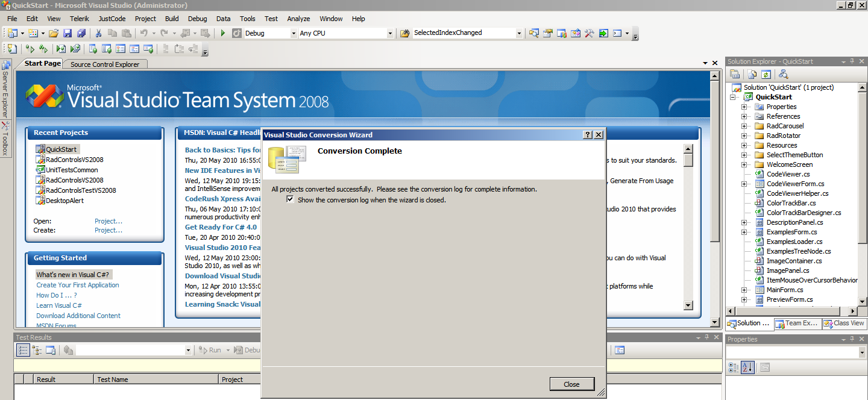Click View Class Diagram icon in Solution Explorer
The image size is (868, 400).
pyautogui.click(x=783, y=74)
